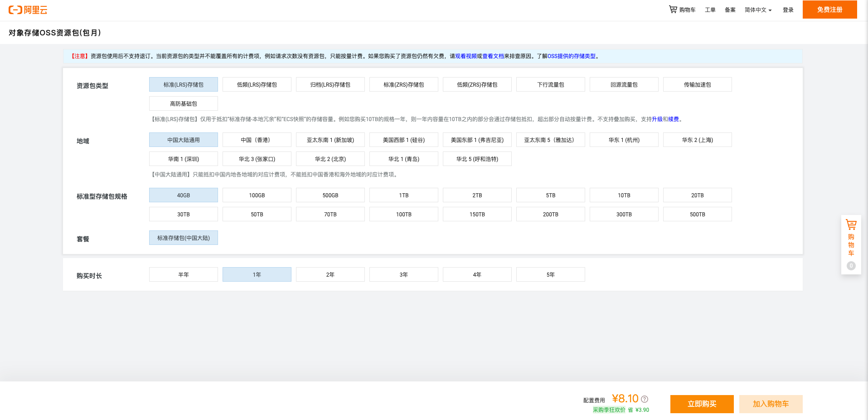Open the shopping cart icon in top bar
The image size is (868, 420).
[673, 9]
